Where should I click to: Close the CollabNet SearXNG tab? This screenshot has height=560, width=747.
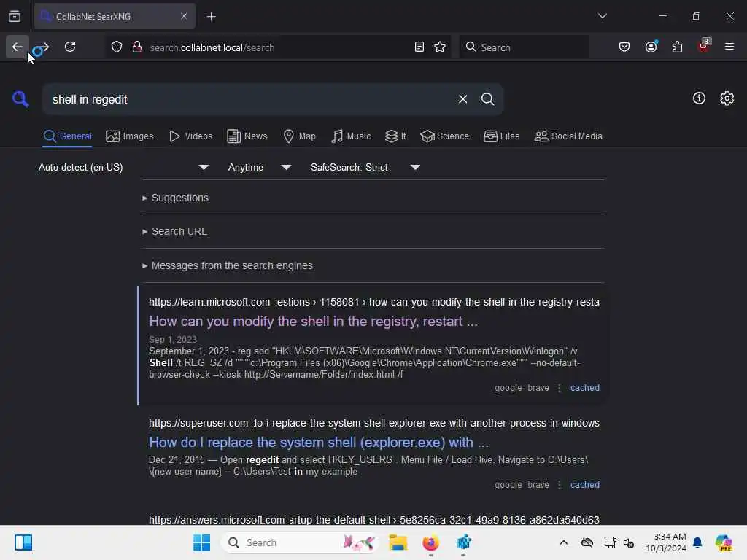coord(183,17)
